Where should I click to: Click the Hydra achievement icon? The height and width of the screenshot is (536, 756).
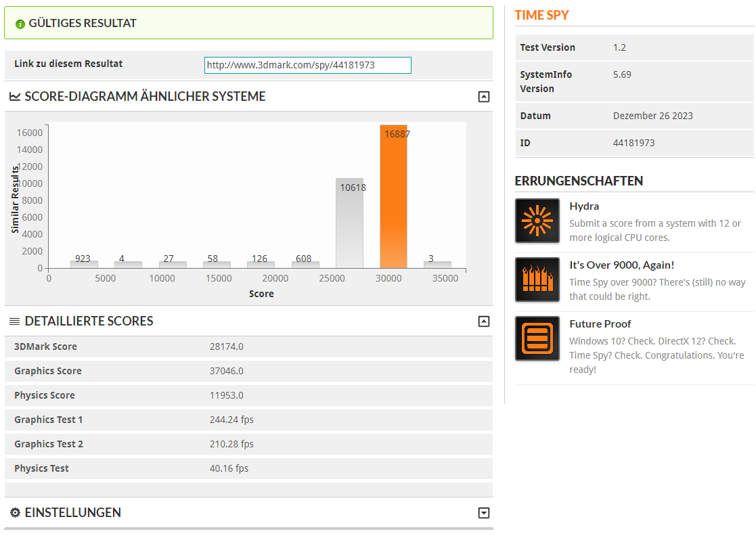click(x=537, y=221)
